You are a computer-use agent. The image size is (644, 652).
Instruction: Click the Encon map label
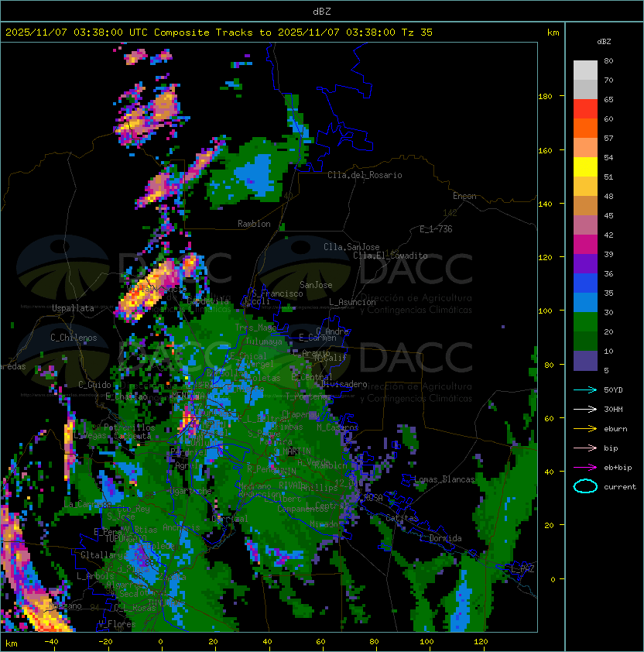pyautogui.click(x=464, y=196)
